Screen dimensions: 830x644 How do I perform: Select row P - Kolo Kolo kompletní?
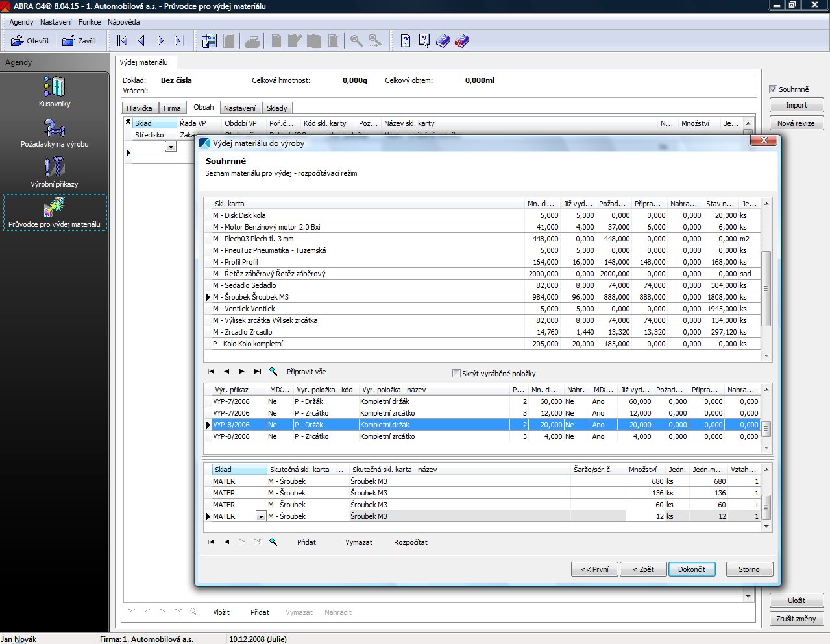(482, 344)
